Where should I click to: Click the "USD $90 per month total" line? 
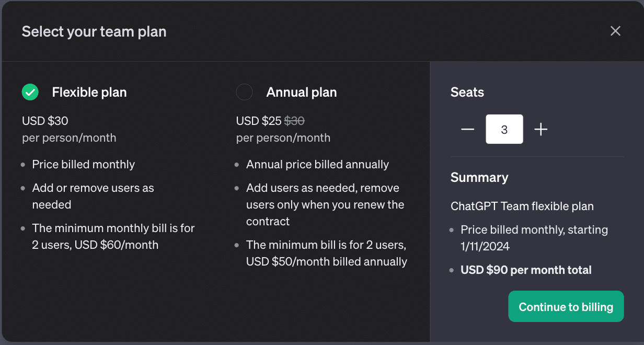click(x=526, y=270)
